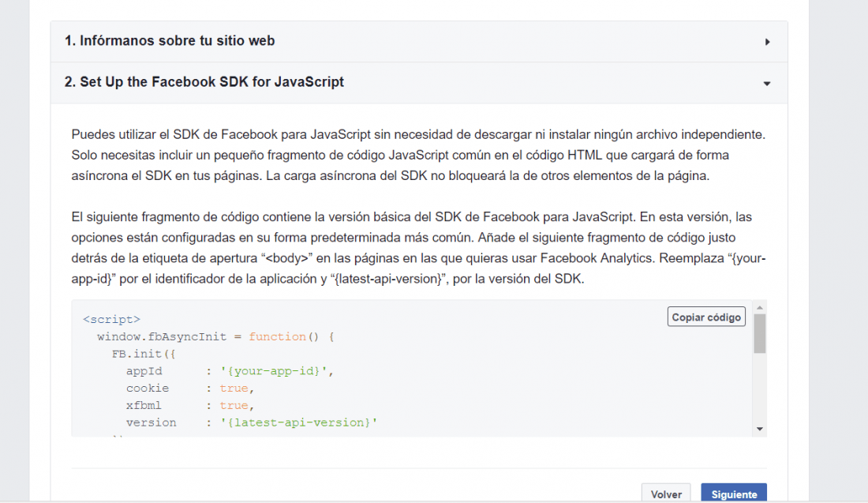Image resolution: width=868 pixels, height=503 pixels.
Task: Click the 'Siguiente' button
Action: (x=734, y=493)
